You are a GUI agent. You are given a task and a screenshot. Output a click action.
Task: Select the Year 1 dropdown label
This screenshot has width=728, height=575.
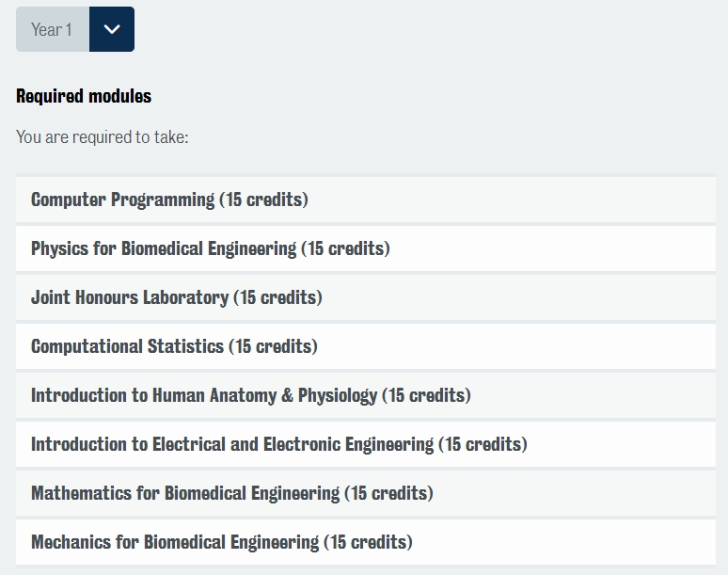(x=52, y=29)
